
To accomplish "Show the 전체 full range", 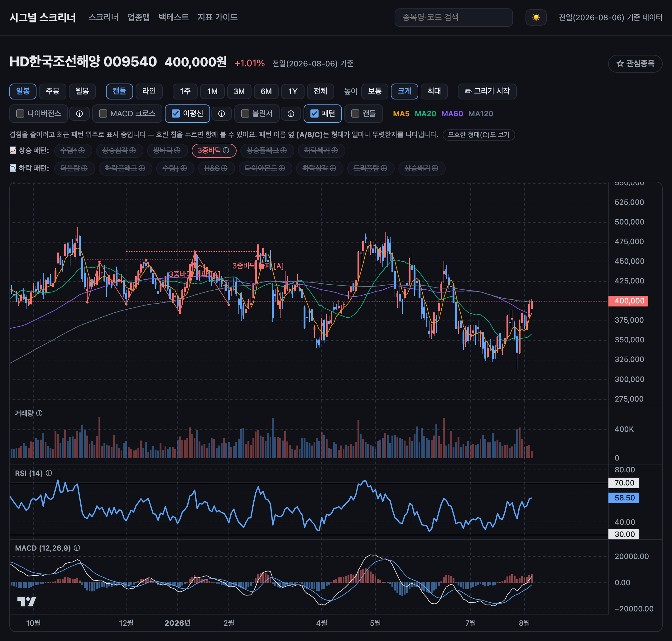I will (x=320, y=91).
